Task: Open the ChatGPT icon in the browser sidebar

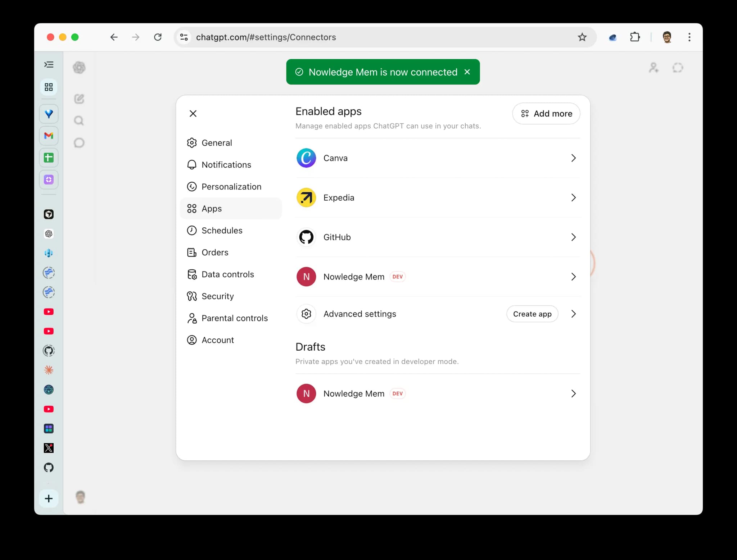Action: 49,234
